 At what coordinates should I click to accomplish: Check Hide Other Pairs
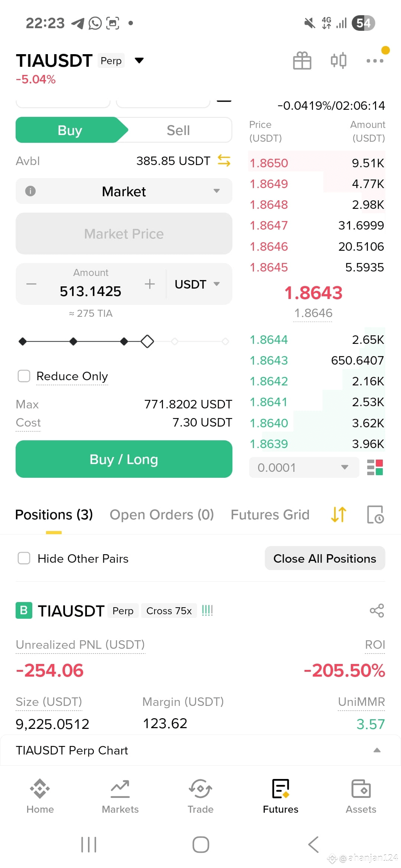coord(24,558)
